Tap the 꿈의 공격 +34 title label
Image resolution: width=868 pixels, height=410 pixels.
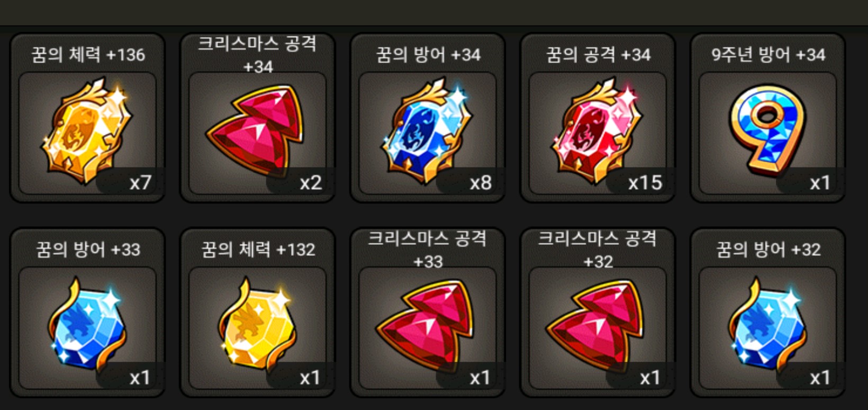598,55
